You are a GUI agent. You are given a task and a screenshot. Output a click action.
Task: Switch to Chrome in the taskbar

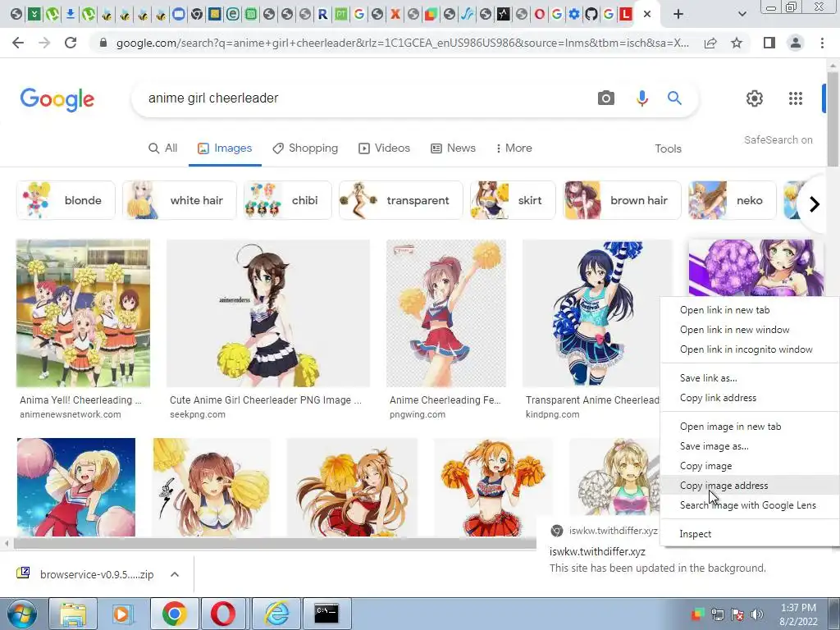[174, 614]
